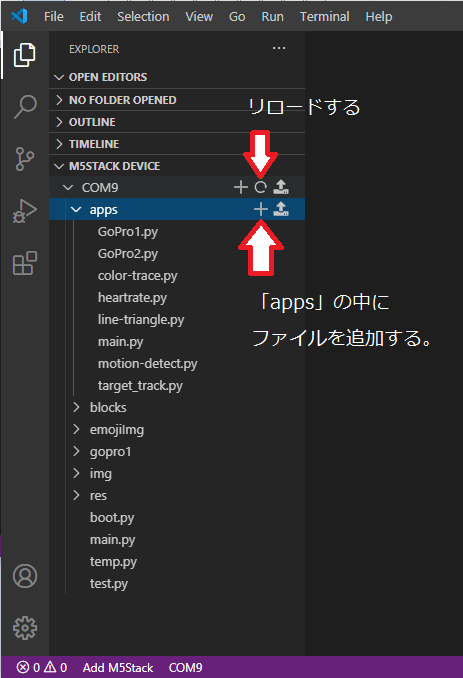Click the COM9 status bar item

tap(185, 668)
